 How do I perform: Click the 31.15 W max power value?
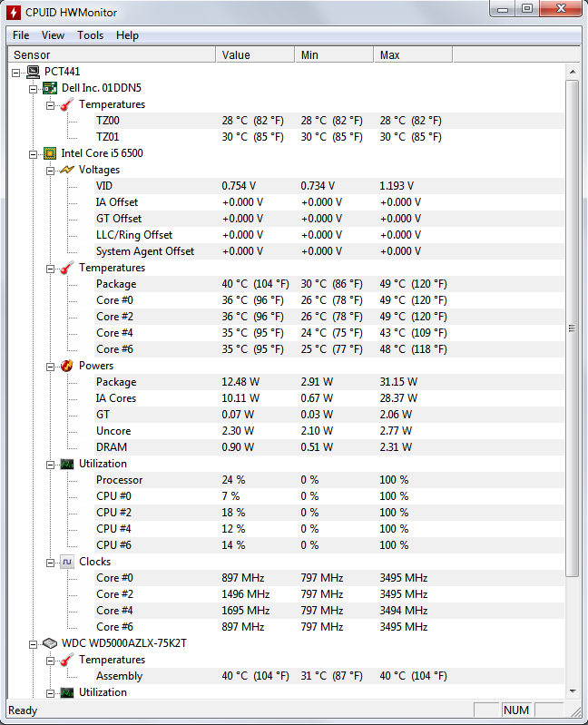[x=398, y=382]
